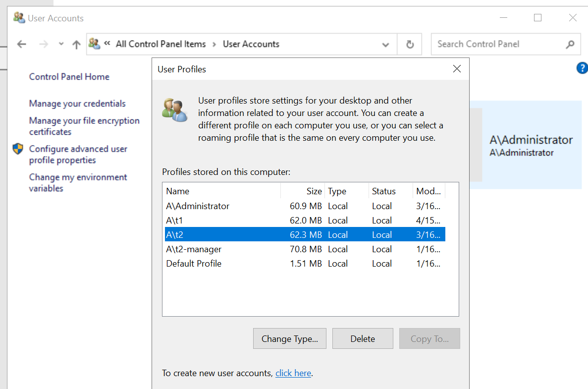Open the address bar dropdown chevron

[x=385, y=44]
